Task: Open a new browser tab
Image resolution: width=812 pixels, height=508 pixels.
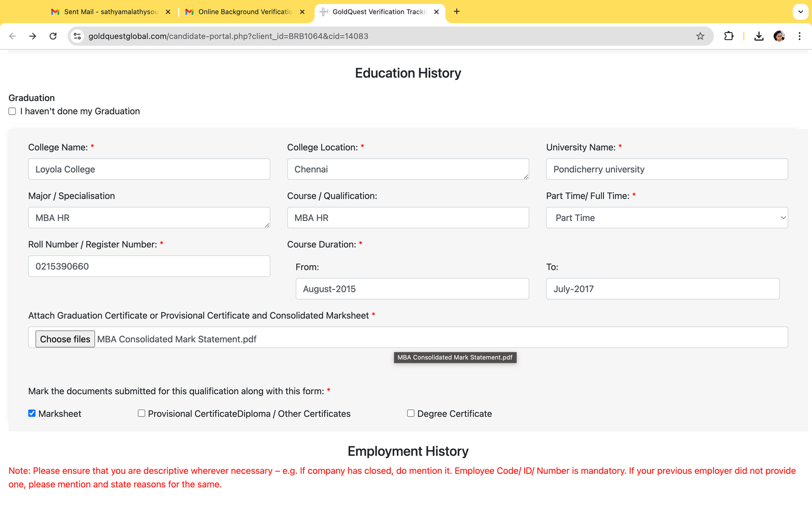Action: coord(457,12)
